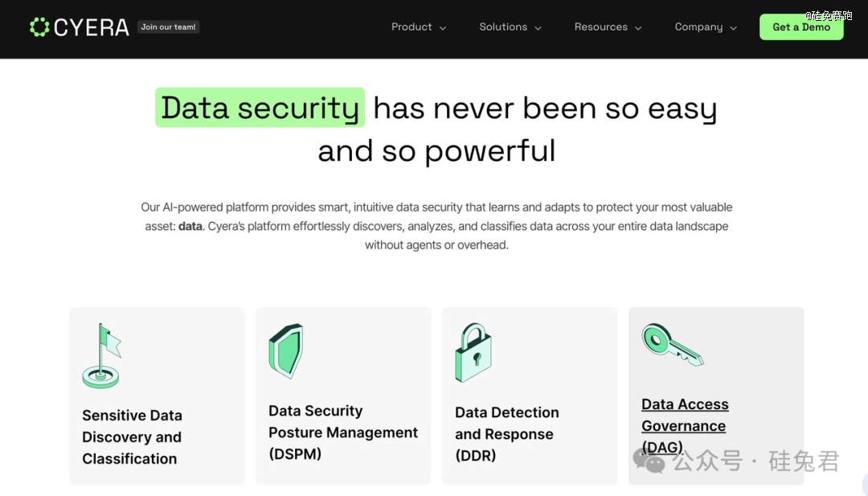Open the Company menu
Screen dimensions: 868x496
point(698,27)
